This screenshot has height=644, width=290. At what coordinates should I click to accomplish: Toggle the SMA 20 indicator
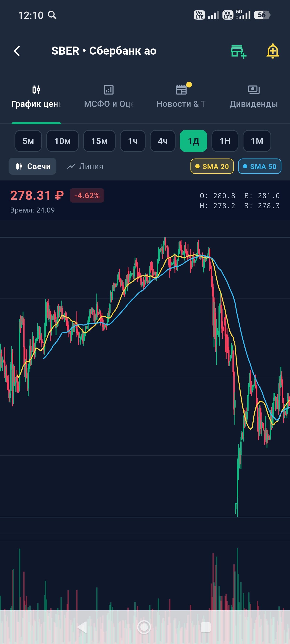coord(212,166)
